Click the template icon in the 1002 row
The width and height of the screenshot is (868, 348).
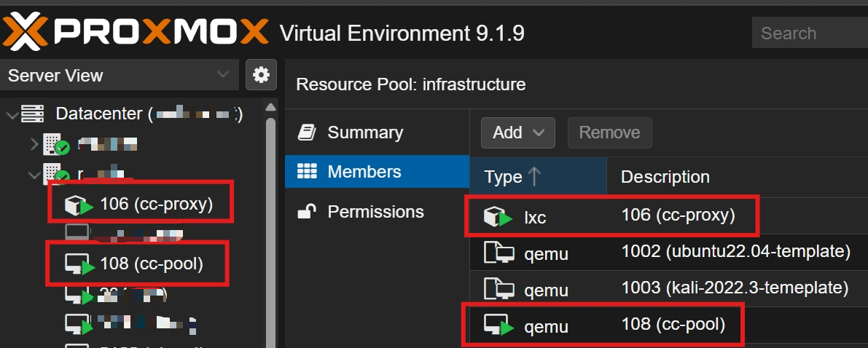coord(498,253)
